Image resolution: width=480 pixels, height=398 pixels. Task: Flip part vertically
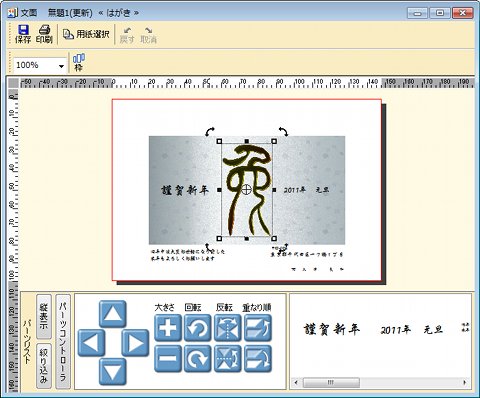227,359
